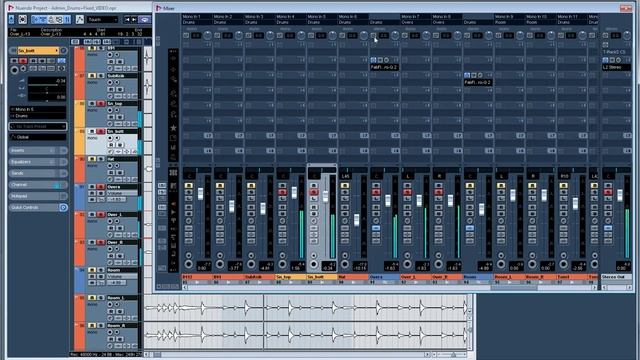The width and height of the screenshot is (640, 360).
Task: Toggle the SubKick mute button in the track list
Action: pyautogui.click(x=93, y=76)
